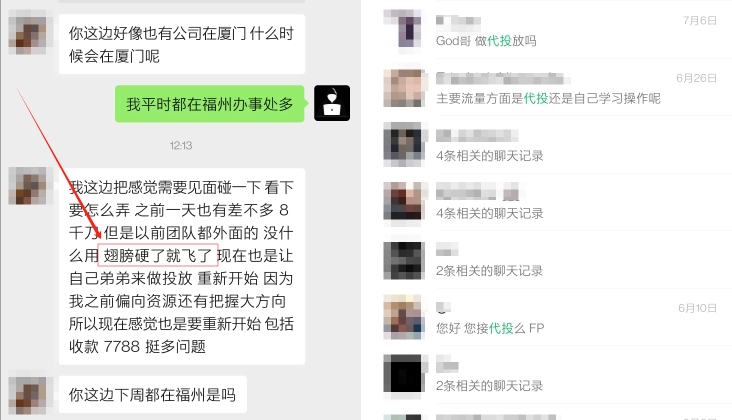Select the message about 公司在厦门
Viewport: 732px width, 420px height.
(182, 44)
